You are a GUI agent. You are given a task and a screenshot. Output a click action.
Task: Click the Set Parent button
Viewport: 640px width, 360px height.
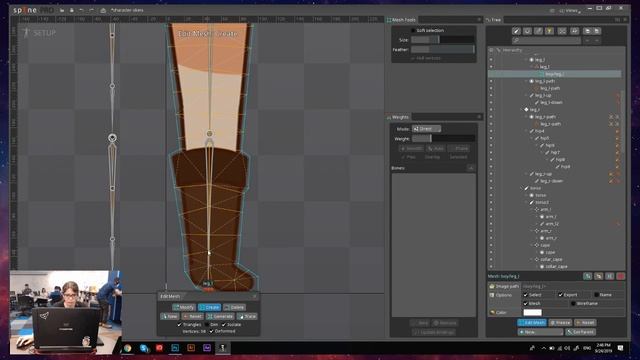(x=580, y=332)
